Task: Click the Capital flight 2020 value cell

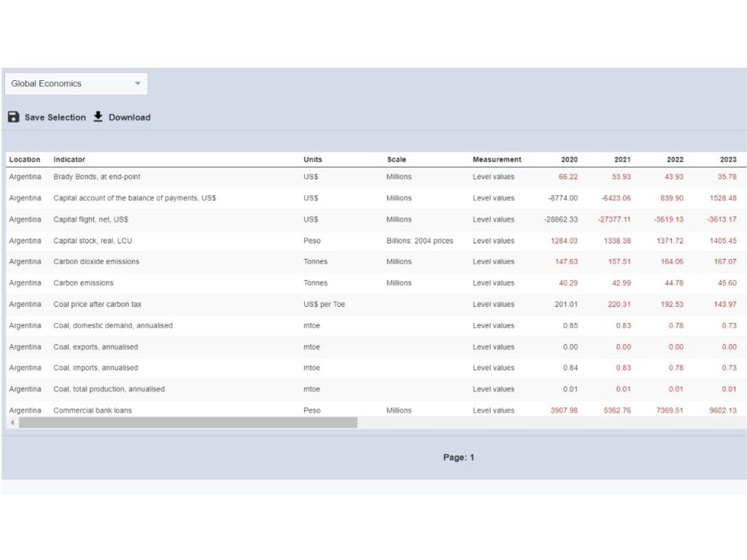Action: pos(561,219)
